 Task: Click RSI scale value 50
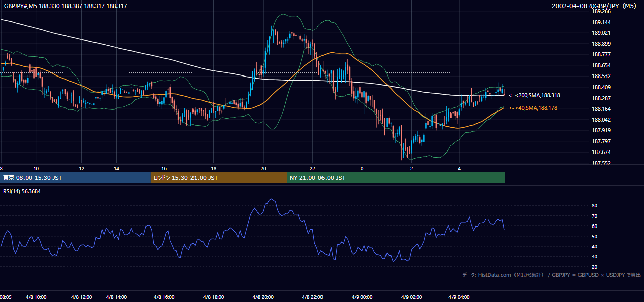(594, 237)
